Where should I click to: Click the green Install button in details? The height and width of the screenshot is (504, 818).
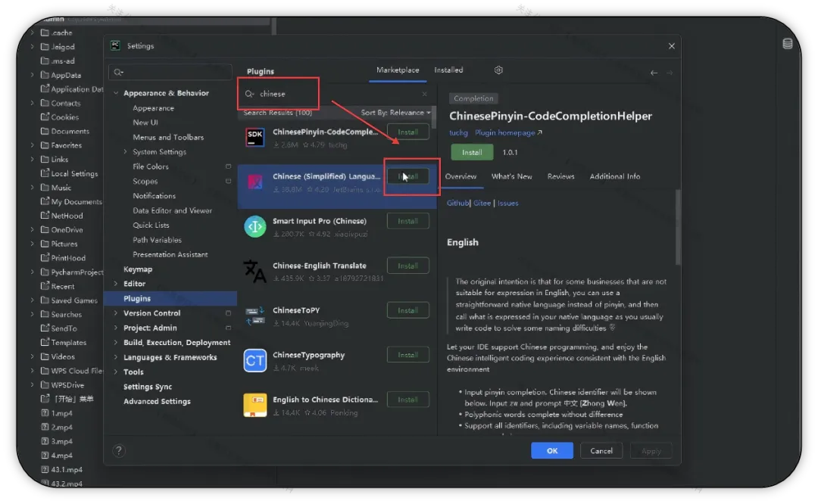click(472, 152)
